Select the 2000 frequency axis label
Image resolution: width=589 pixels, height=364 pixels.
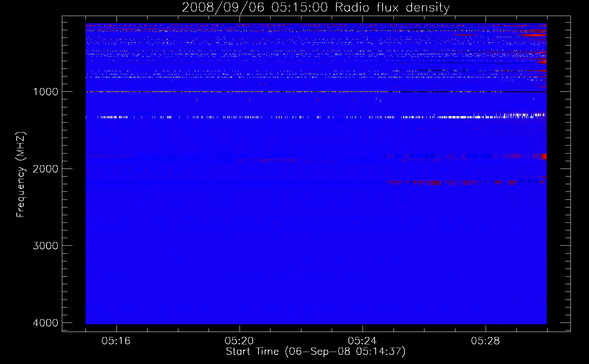46,169
